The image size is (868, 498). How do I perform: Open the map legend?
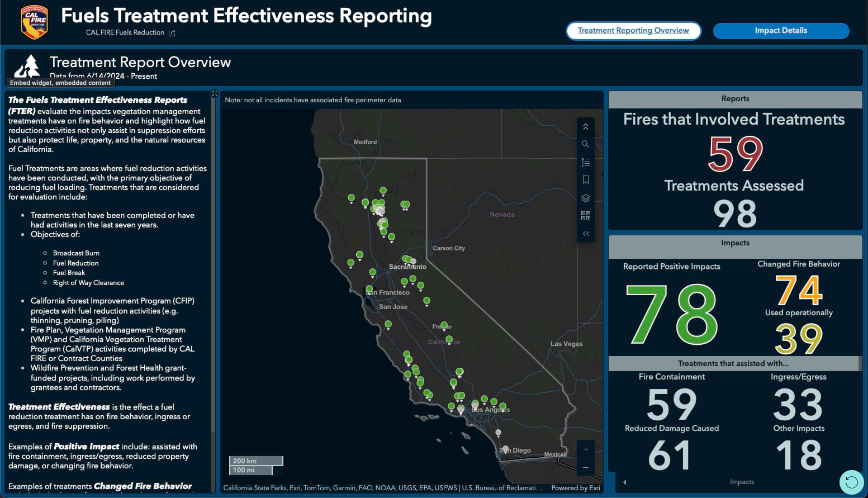585,162
